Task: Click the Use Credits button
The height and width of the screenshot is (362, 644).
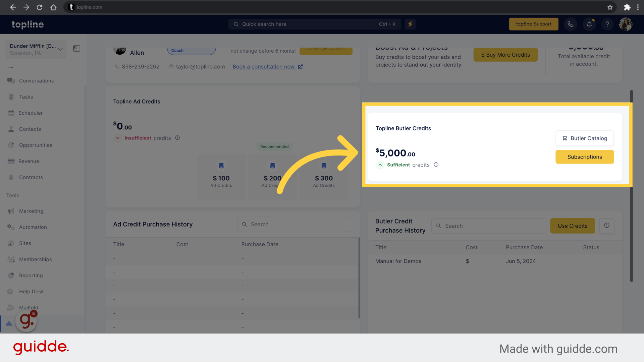Action: pos(573,226)
